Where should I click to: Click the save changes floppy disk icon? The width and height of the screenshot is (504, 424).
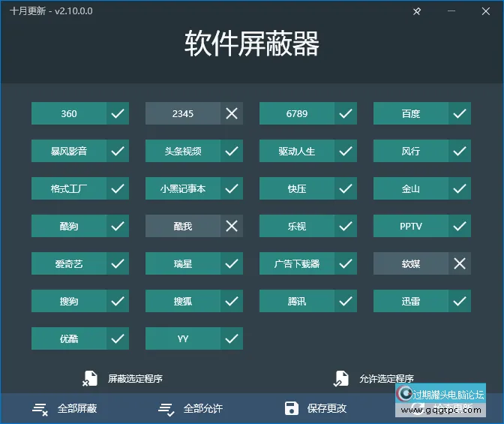point(292,408)
